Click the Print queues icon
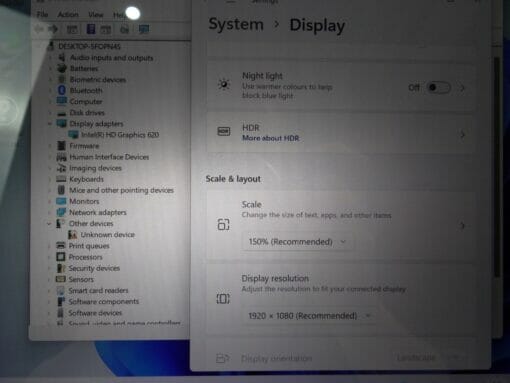The image size is (510, 383). click(61, 246)
